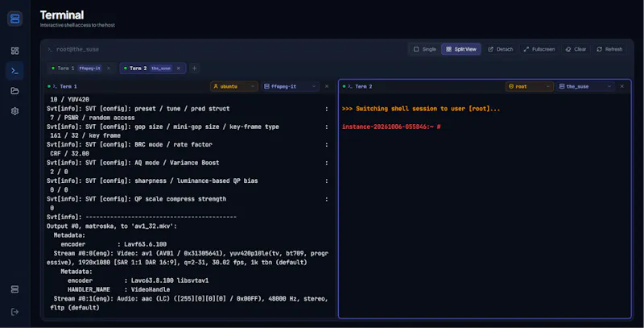
Task: Add a new terminal tab
Action: point(194,69)
